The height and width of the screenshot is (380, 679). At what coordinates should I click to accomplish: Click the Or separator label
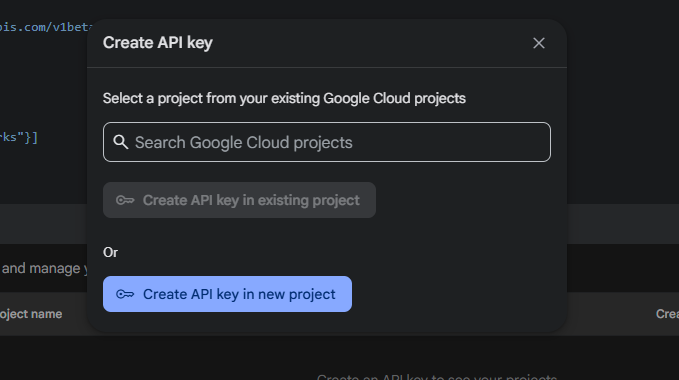(110, 252)
